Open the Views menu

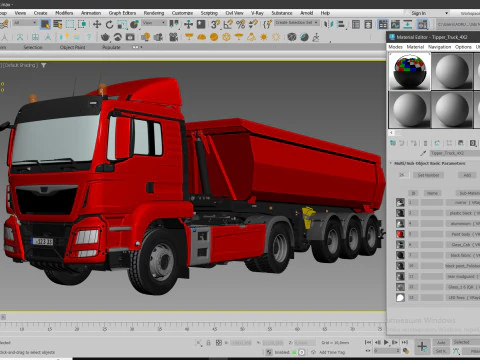pyautogui.click(x=20, y=13)
